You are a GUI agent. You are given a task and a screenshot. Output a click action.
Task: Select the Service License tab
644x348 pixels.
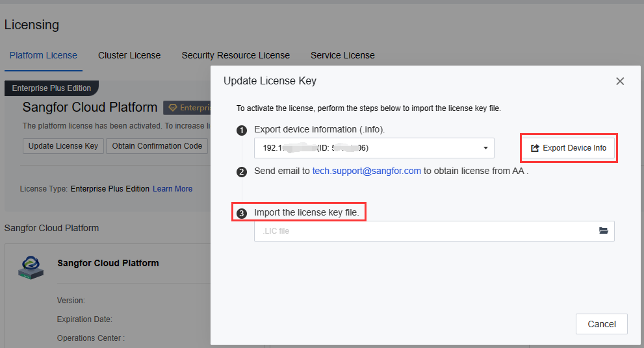point(342,55)
